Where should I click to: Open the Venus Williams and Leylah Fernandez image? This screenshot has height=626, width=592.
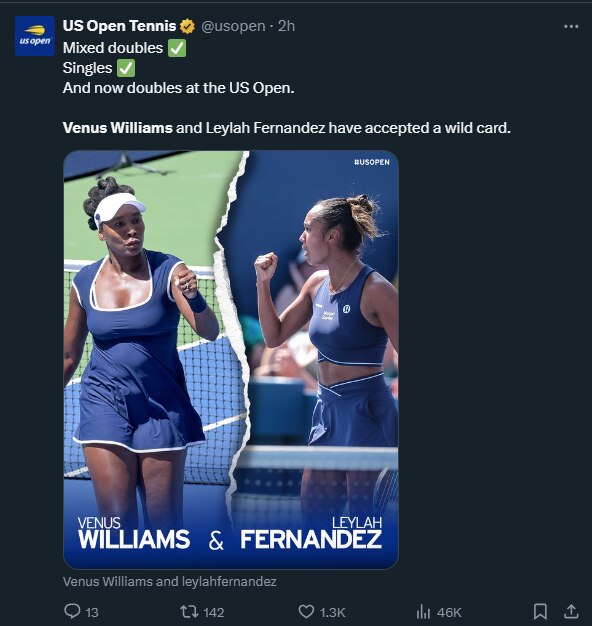click(231, 360)
